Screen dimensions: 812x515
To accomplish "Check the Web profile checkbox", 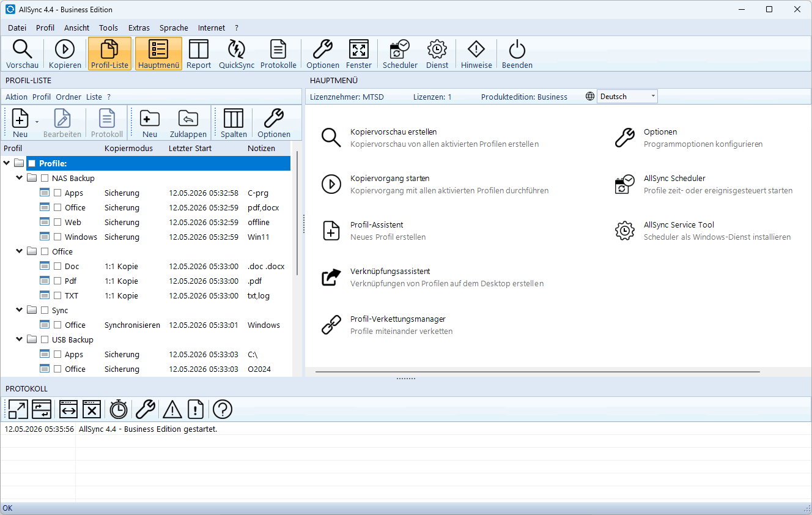I will [57, 222].
